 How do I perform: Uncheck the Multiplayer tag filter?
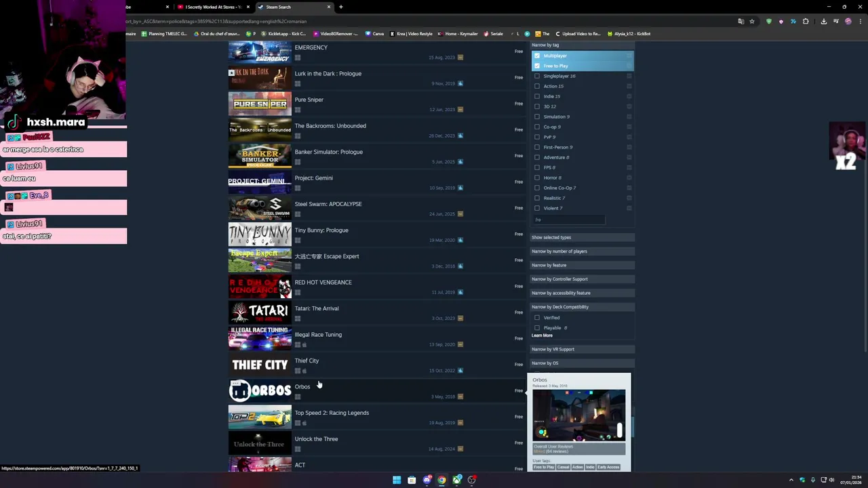pyautogui.click(x=537, y=56)
